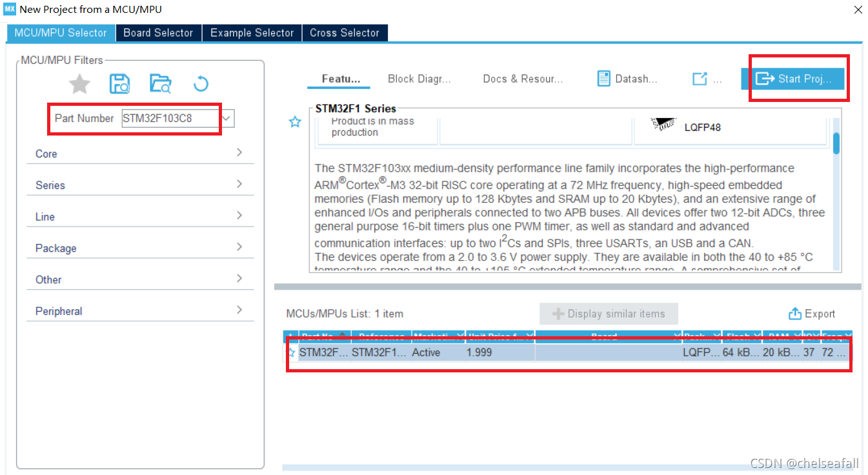Open the Docs & Resources tab
The height and width of the screenshot is (475, 868).
(523, 79)
